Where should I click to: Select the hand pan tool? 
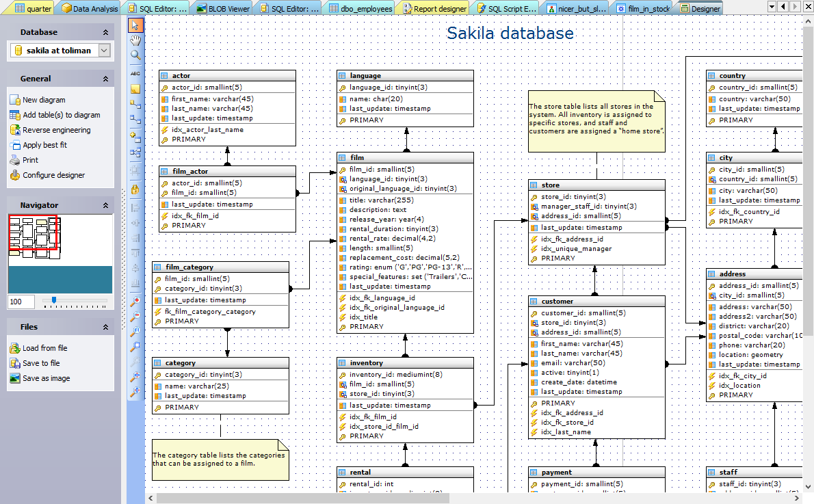(135, 40)
